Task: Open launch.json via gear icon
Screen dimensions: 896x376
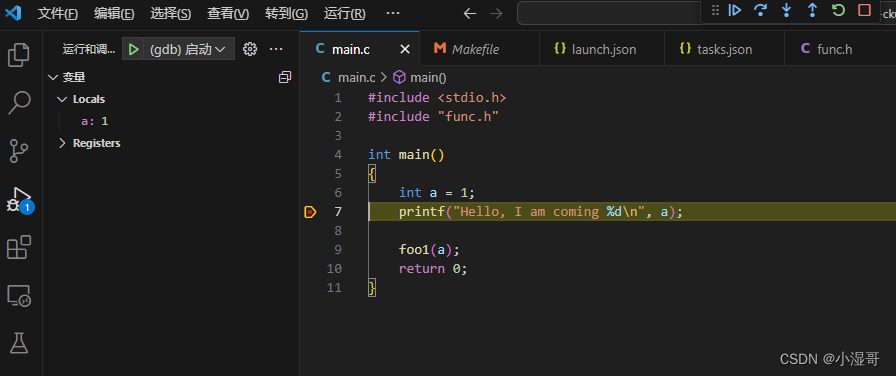Action: [x=250, y=50]
